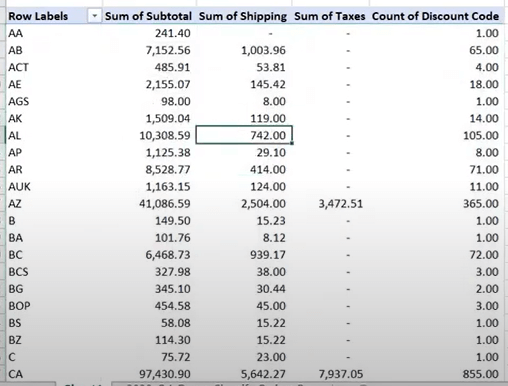Click the AB row label
Image resolution: width=508 pixels, height=386 pixels.
pos(15,50)
